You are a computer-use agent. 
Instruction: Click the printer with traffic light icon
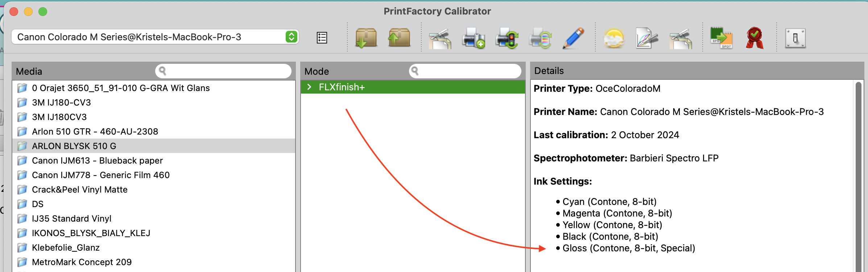click(x=507, y=38)
